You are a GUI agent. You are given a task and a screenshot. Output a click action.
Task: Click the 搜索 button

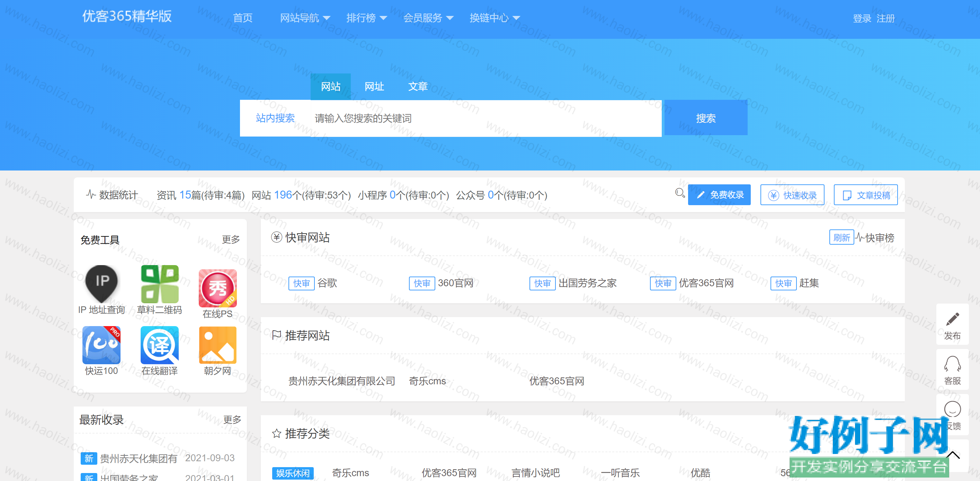[706, 118]
